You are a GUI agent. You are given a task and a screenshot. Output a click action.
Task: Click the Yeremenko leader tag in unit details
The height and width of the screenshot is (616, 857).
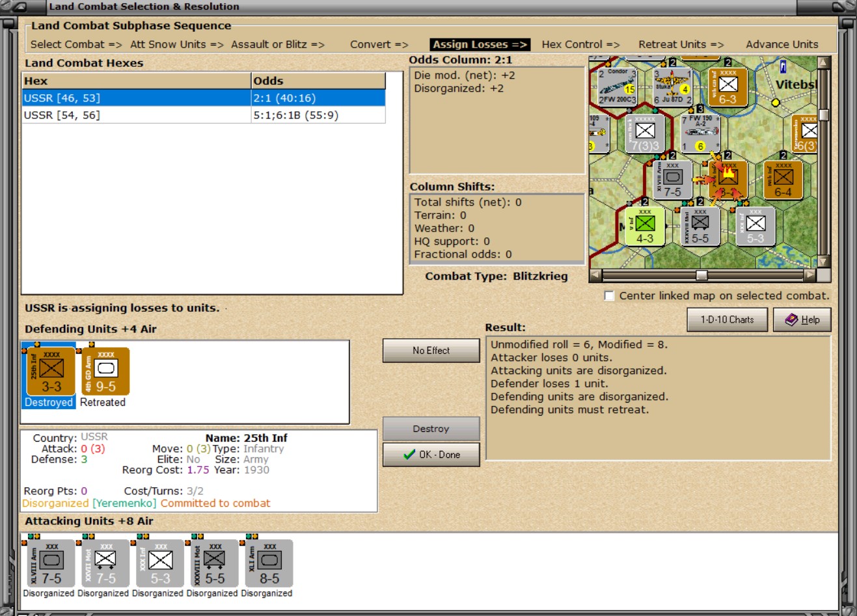[124, 503]
